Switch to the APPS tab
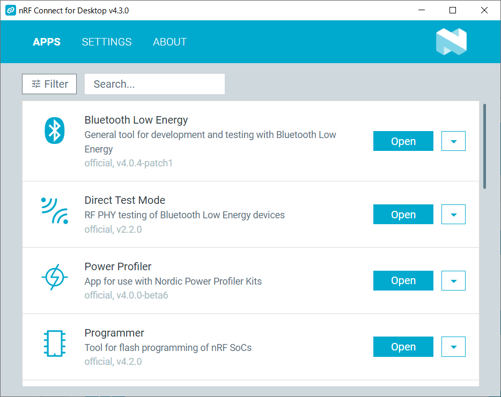Viewport: 501px width, 397px height. (x=47, y=42)
